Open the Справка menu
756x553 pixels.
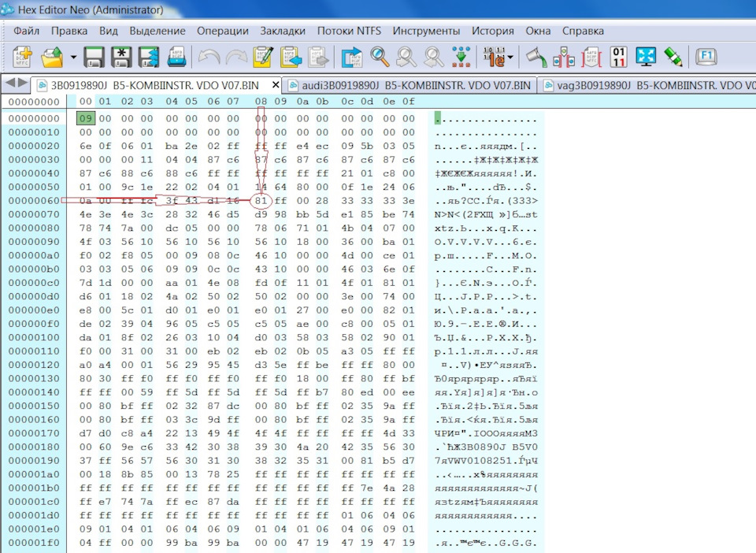pos(583,31)
